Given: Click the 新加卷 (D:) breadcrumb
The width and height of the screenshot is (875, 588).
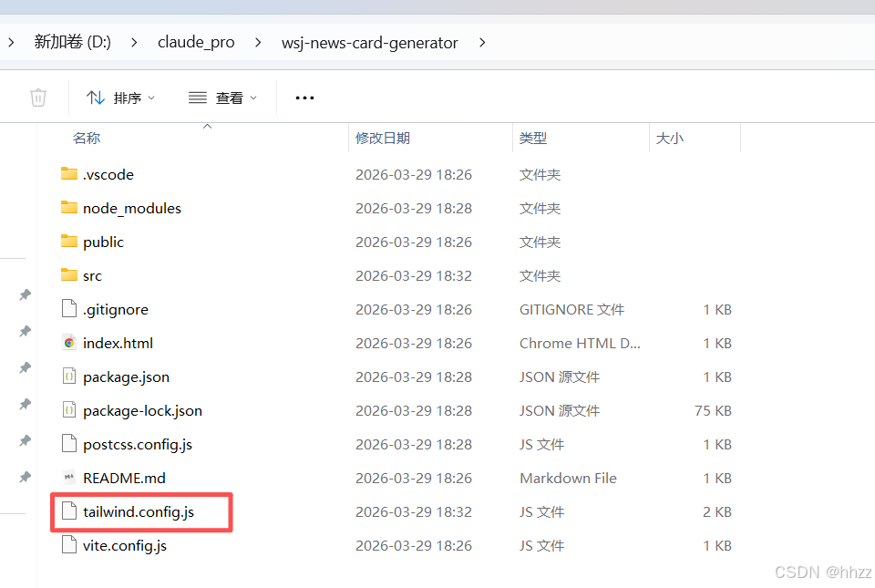Looking at the screenshot, I should [x=73, y=42].
